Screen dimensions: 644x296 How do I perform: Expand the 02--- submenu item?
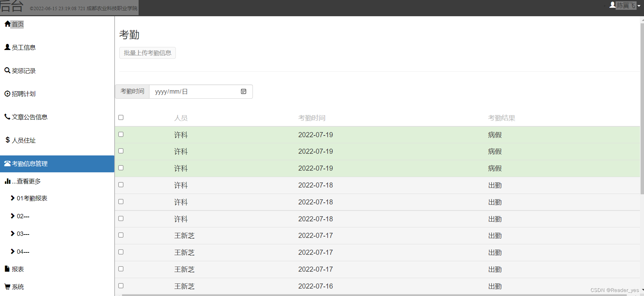20,216
